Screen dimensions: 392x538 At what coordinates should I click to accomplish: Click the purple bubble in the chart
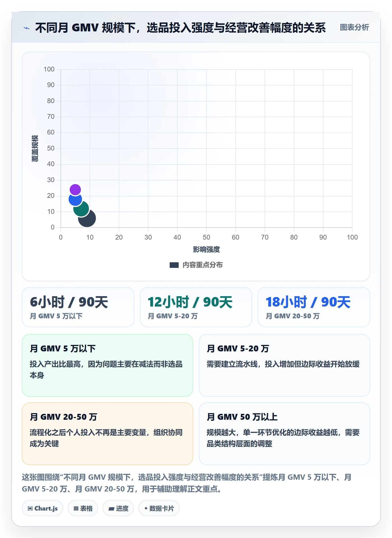(75, 190)
